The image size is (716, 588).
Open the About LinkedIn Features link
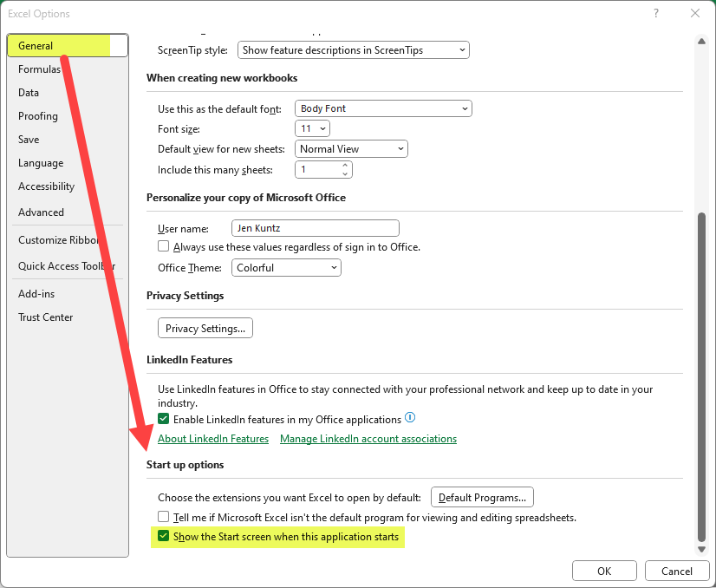tap(213, 439)
